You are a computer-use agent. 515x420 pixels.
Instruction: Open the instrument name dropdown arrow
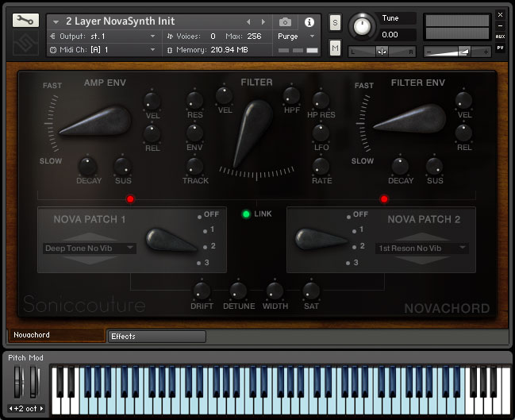[56, 22]
